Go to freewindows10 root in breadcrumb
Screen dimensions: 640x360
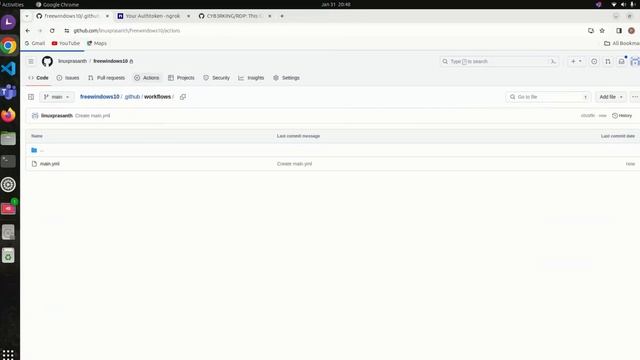coord(100,97)
